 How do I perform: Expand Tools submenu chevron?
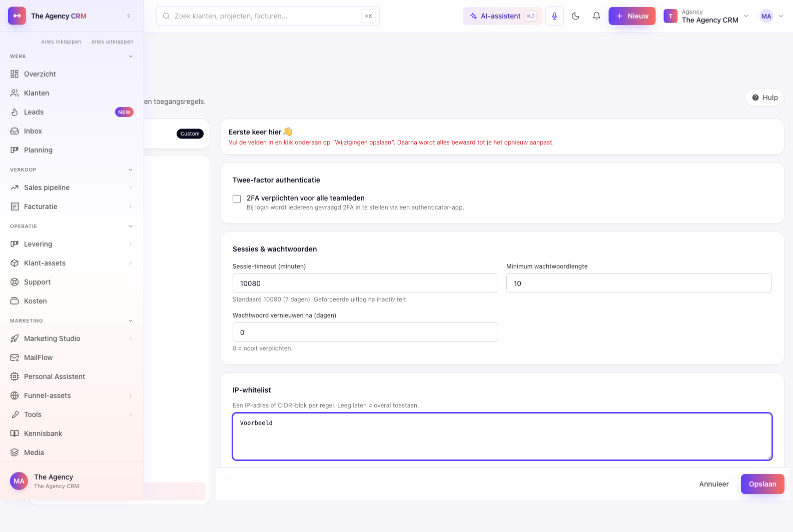(131, 414)
